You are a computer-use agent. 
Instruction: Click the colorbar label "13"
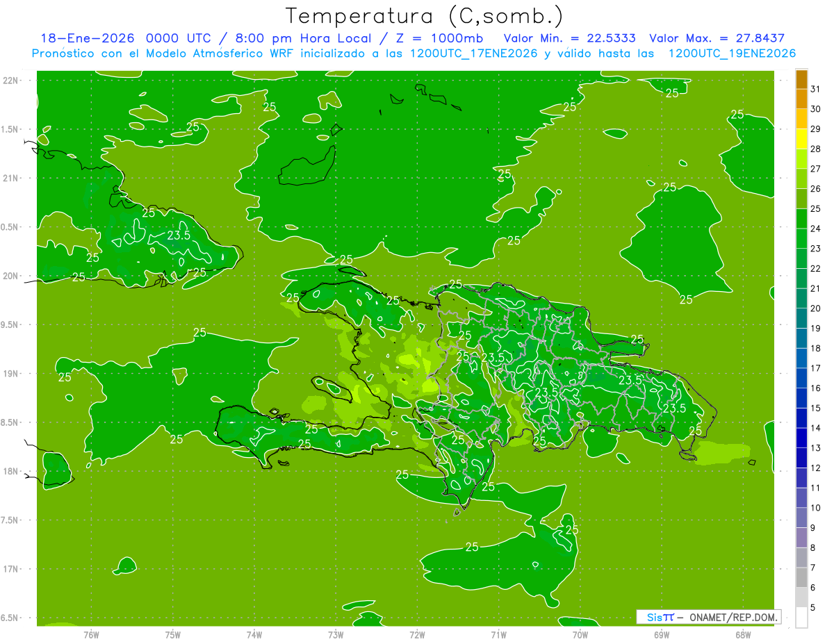(816, 448)
